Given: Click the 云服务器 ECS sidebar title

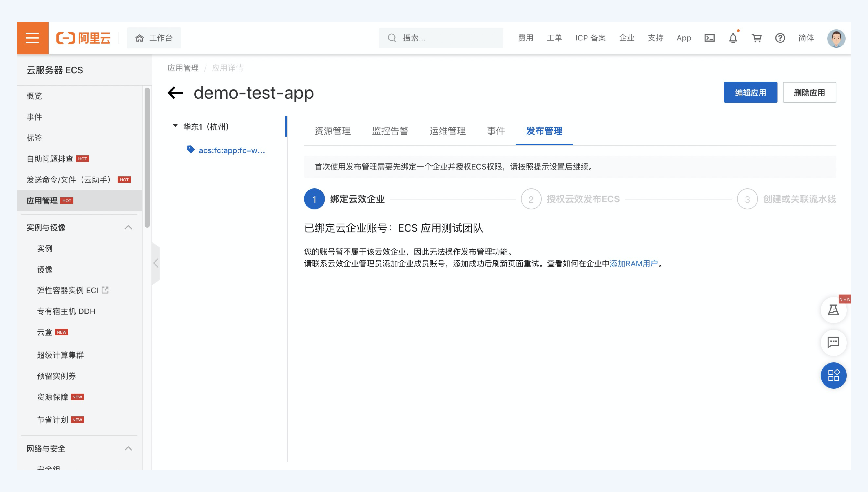Looking at the screenshot, I should coord(55,70).
